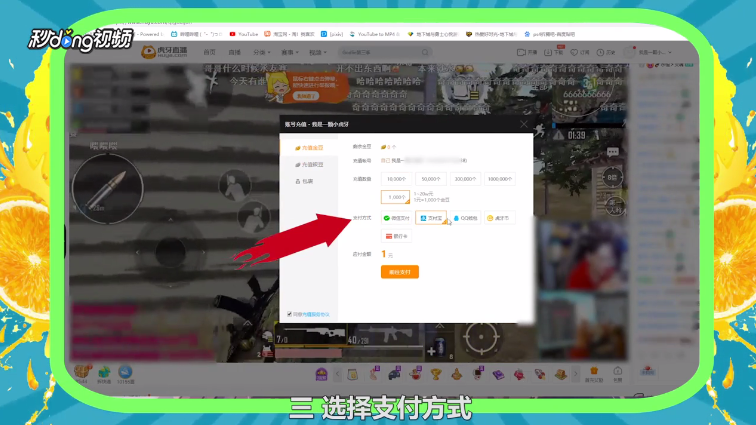The image size is (756, 425).
Task: Click the blue round badge icon below stream
Action: point(125,371)
